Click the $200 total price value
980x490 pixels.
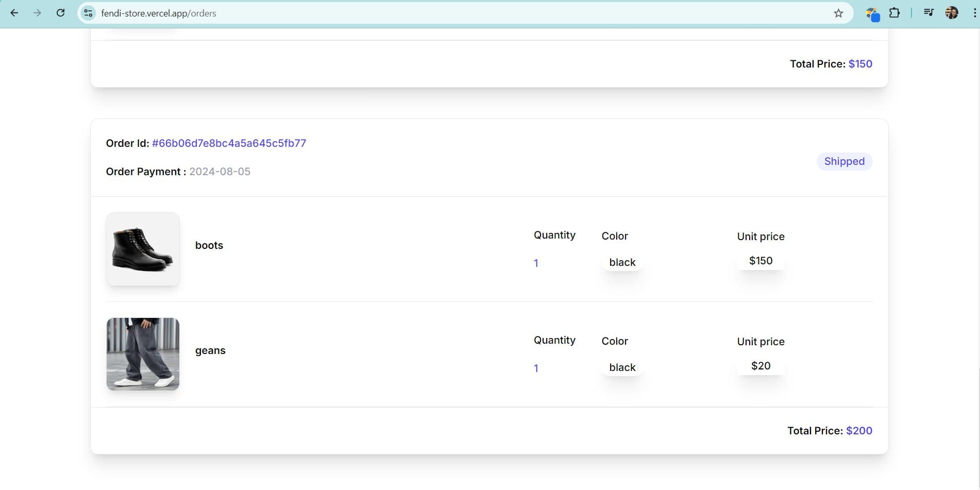tap(859, 431)
